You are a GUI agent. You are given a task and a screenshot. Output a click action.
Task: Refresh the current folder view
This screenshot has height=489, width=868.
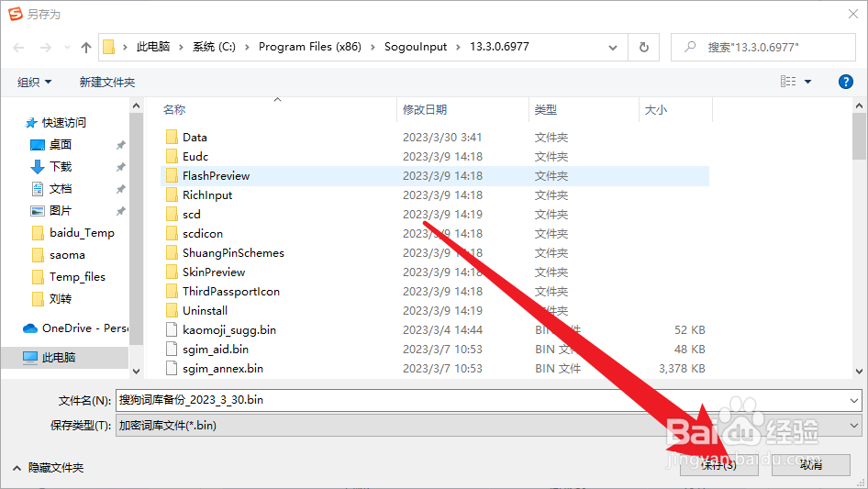point(644,47)
